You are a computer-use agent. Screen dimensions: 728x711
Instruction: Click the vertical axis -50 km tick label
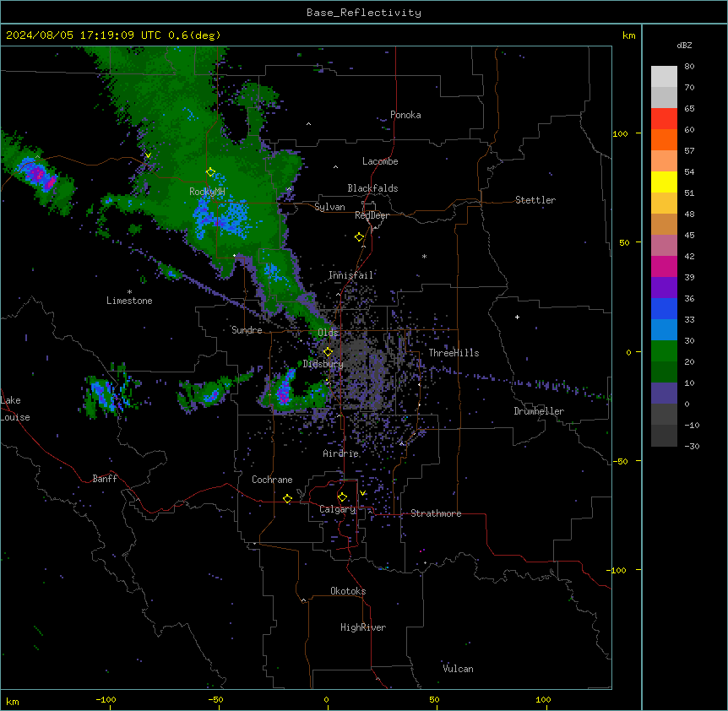pyautogui.click(x=620, y=461)
